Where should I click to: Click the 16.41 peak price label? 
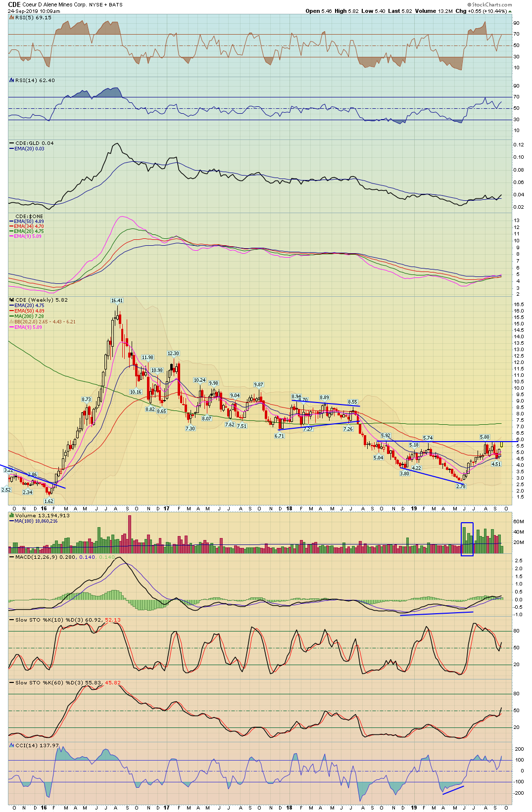(117, 300)
